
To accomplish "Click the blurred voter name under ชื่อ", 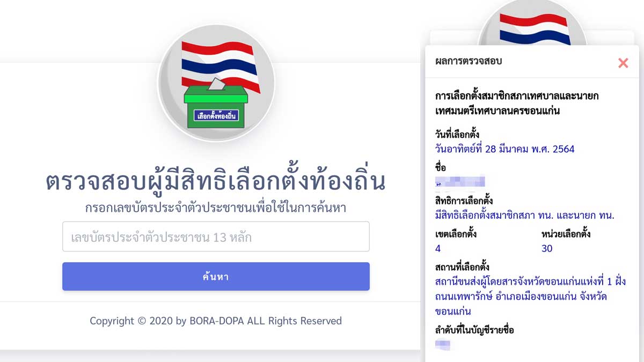I will (x=460, y=181).
